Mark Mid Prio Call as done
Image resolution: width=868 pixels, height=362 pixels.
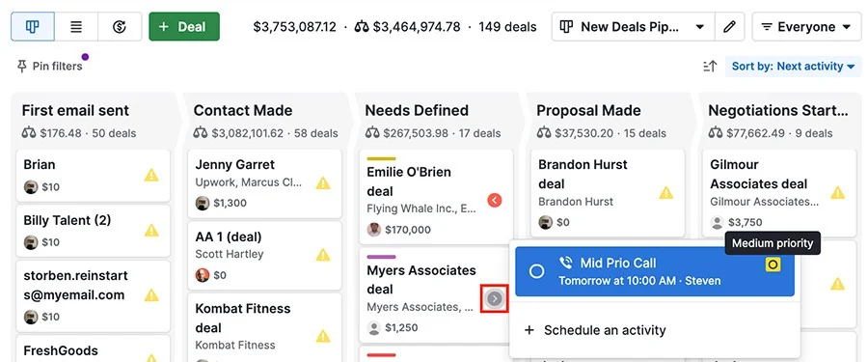[x=536, y=271]
